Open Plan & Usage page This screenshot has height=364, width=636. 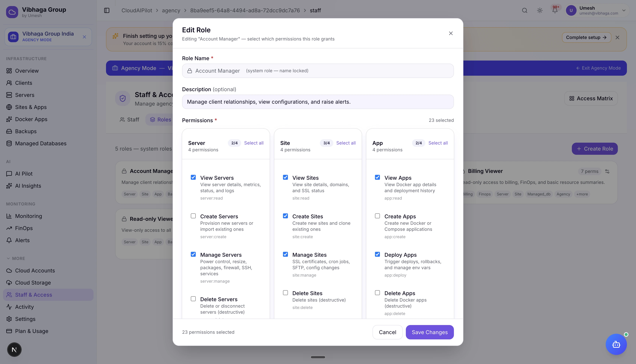tap(48, 331)
